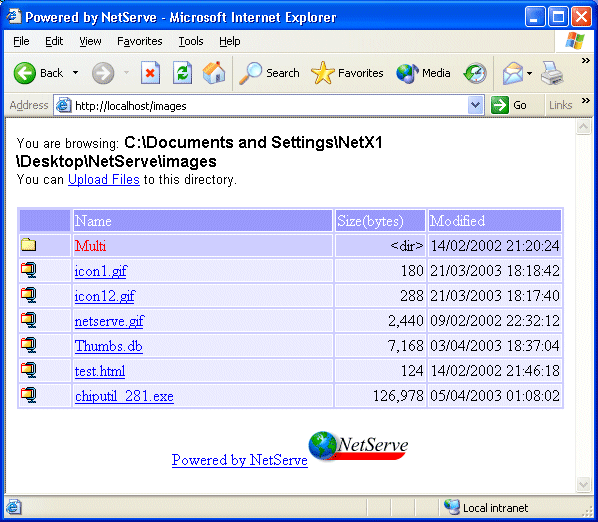The width and height of the screenshot is (598, 522).
Task: Click the Go green arrow button
Action: coord(500,105)
